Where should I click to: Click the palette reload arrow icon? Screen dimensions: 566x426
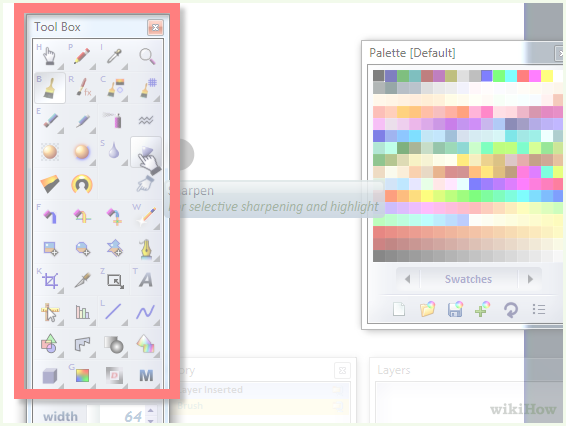pos(511,309)
